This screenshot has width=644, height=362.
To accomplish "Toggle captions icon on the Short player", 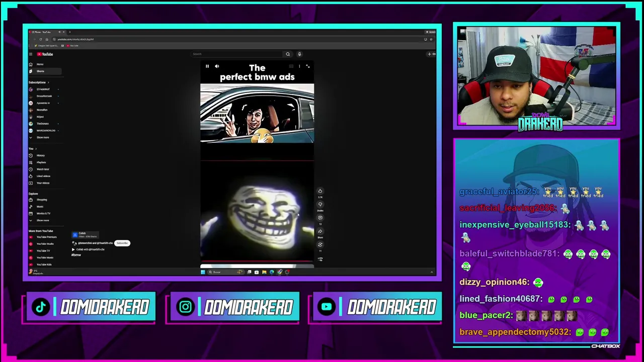I will pos(291,66).
